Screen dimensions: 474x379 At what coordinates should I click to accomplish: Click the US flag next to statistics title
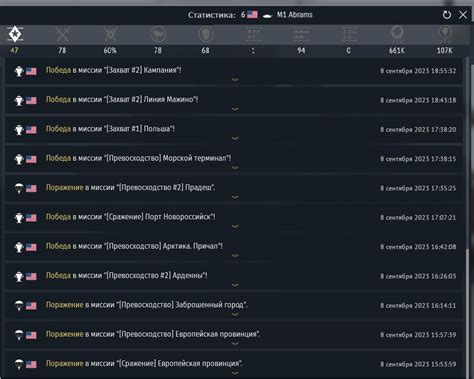pos(252,15)
